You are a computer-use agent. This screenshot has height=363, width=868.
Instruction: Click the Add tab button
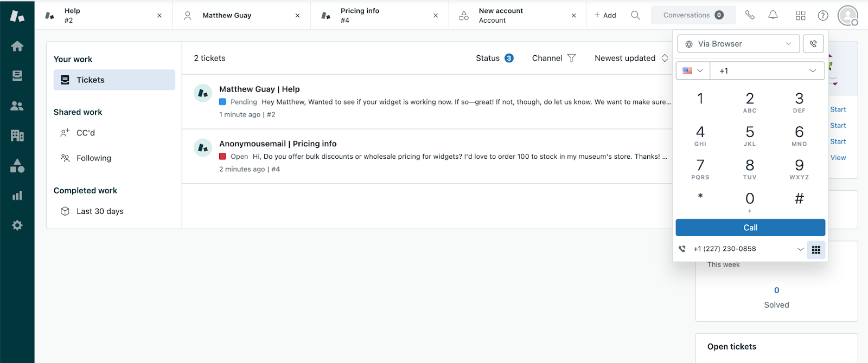[605, 15]
